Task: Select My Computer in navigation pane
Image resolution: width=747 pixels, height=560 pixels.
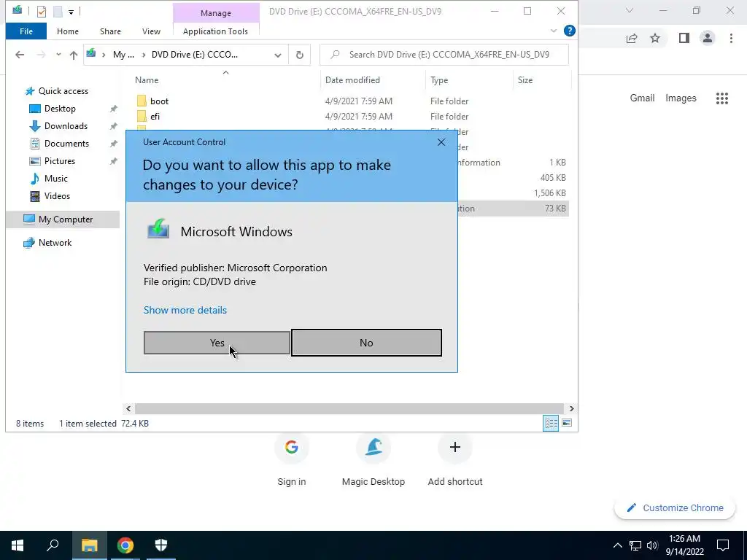Action: tap(63, 219)
